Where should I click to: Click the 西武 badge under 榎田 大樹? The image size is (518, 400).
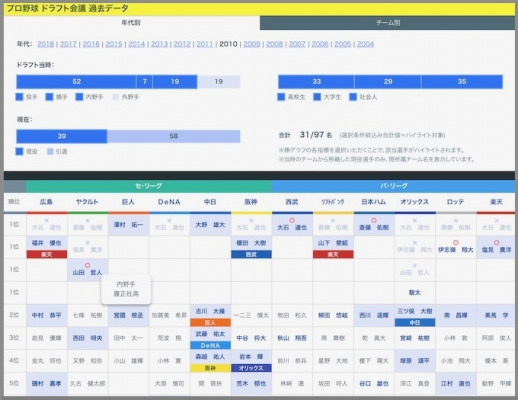pyautogui.click(x=251, y=255)
